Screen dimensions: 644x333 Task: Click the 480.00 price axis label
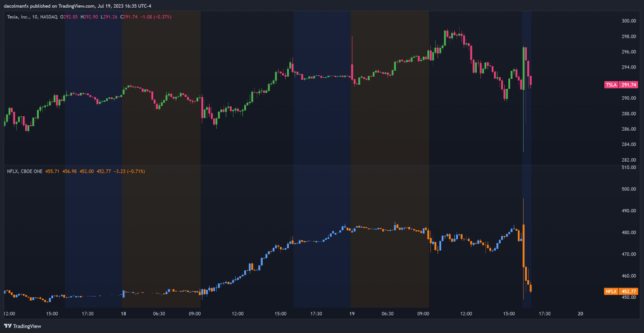click(629, 233)
